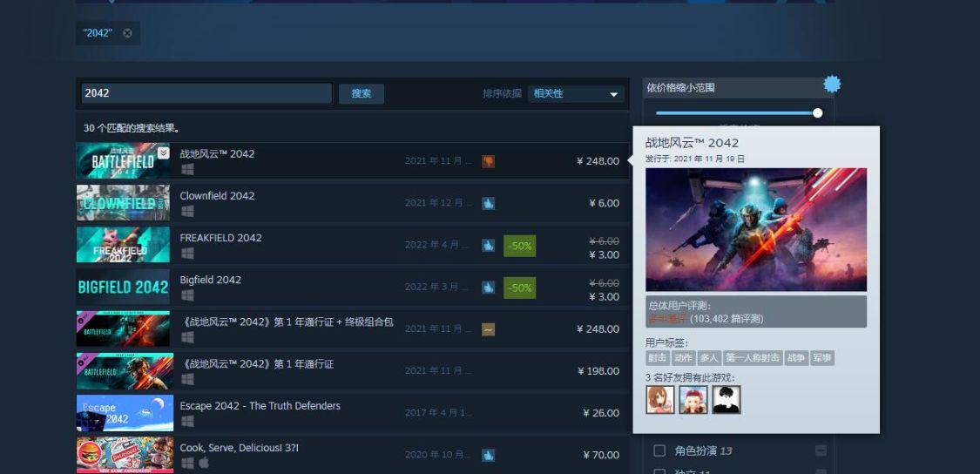Click the Windows platform icon under 战地风云 2042

187,169
